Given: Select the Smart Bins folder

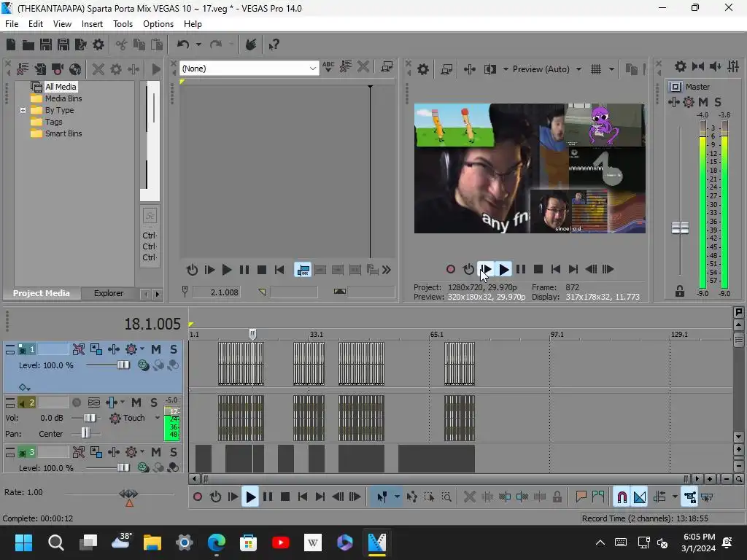Looking at the screenshot, I should point(63,134).
